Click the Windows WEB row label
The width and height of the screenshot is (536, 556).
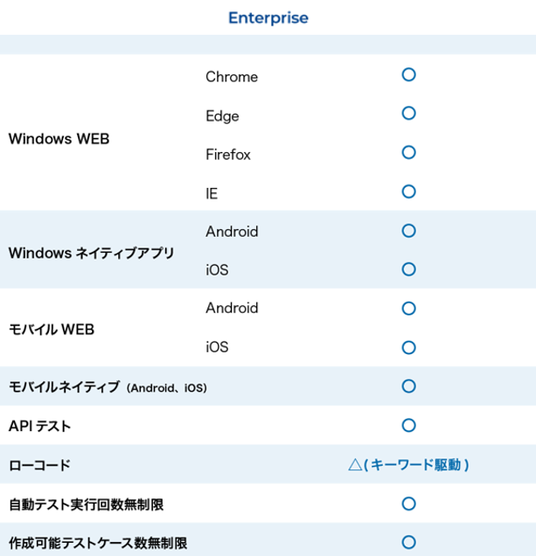click(59, 139)
